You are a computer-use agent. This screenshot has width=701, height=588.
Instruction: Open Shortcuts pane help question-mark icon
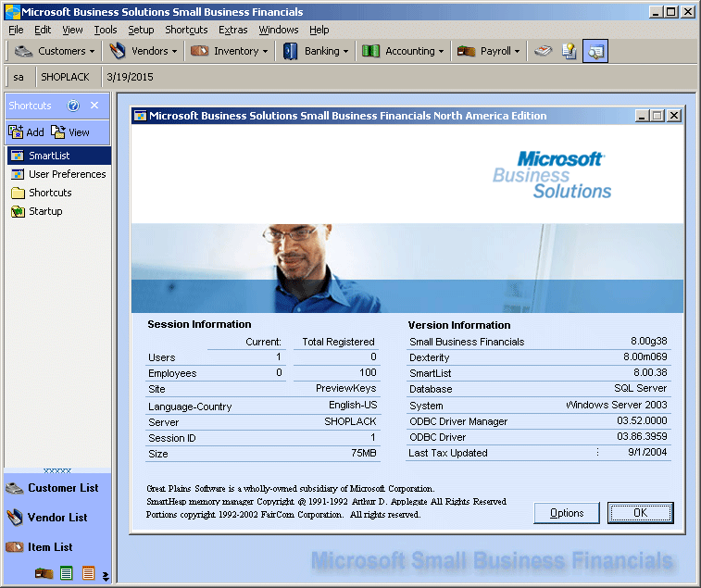click(x=73, y=106)
